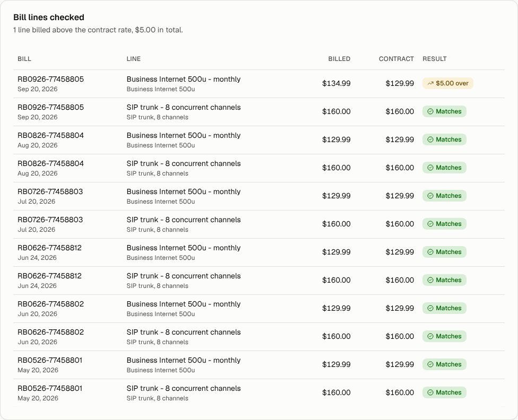This screenshot has height=420, width=518.
Task: Click the $160.00 billed amount for bill RB0626-77458812
Action: 336,280
